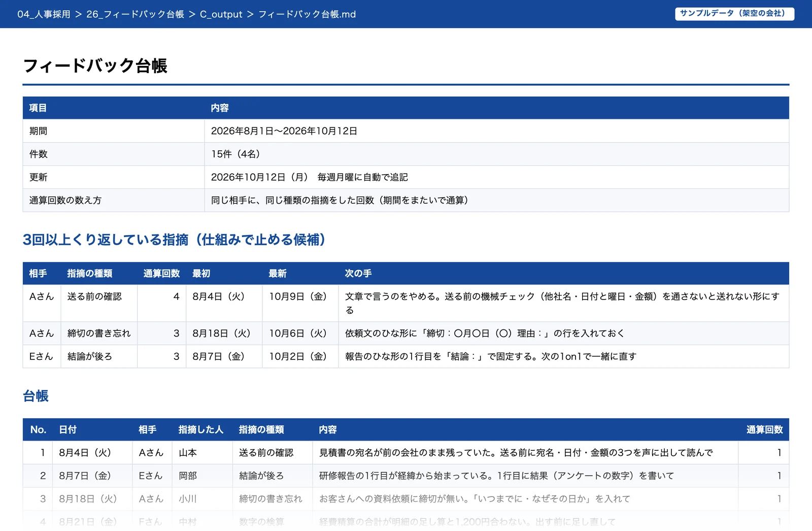Select the 15件(4名) cell
The width and height of the screenshot is (812, 531).
coord(497,154)
